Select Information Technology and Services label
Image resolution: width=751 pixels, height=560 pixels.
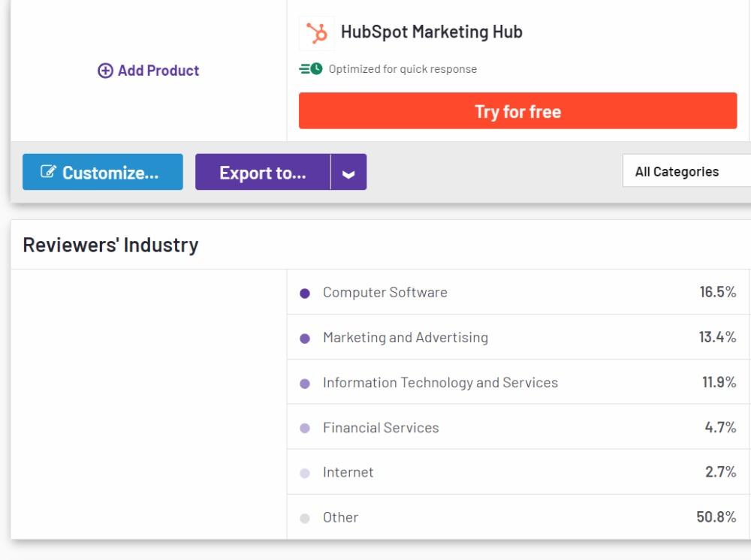pos(441,382)
